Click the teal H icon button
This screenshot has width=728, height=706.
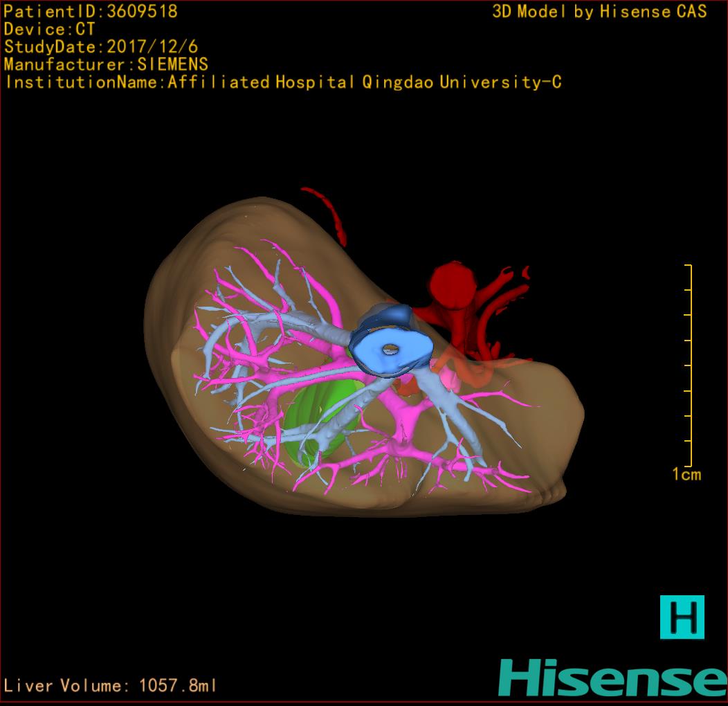point(682,617)
